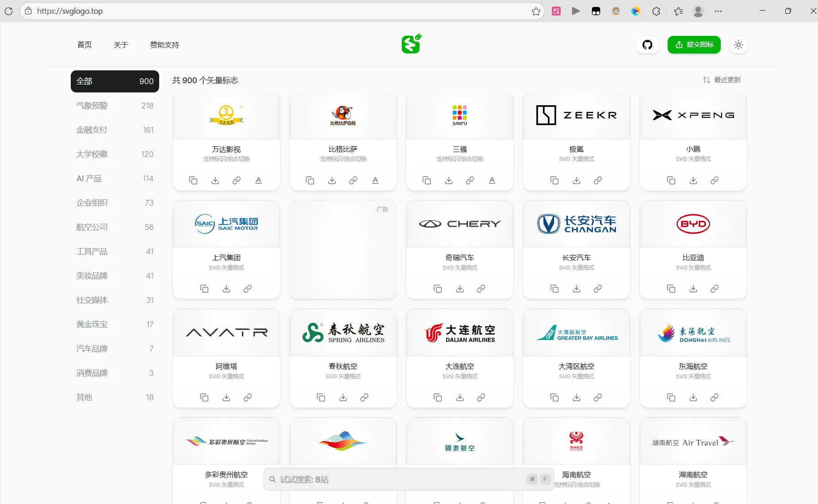Select the 气象预警 category
Screen dimensions: 818x504
115,106
